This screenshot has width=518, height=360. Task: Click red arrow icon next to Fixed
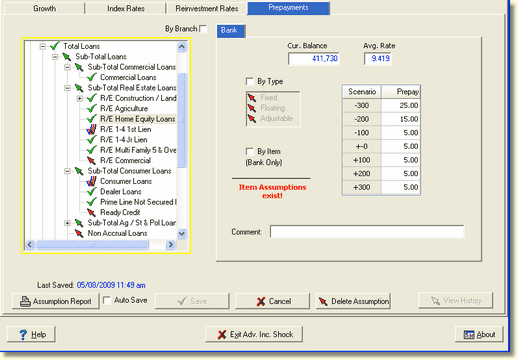pyautogui.click(x=252, y=98)
